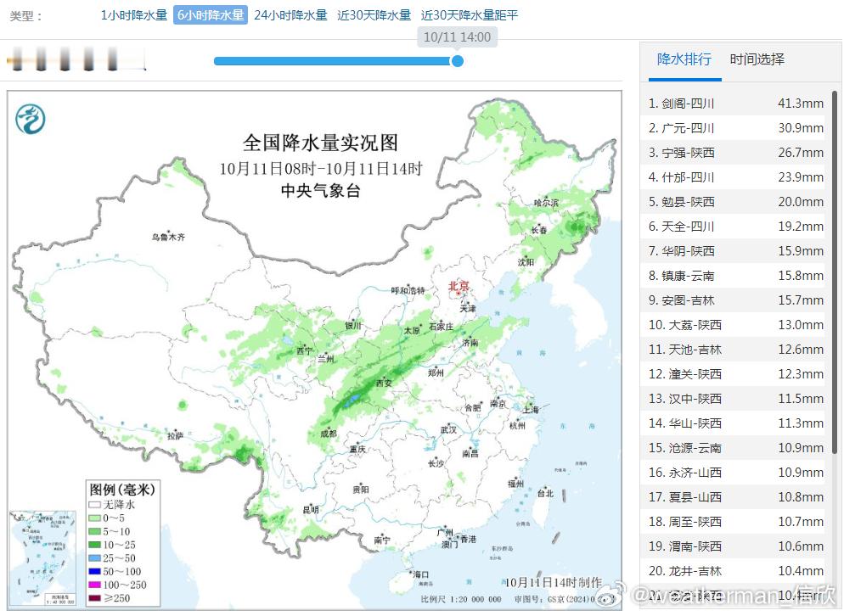Click the 30.9mm rainfall value
Screen dimensions: 844x616
pos(801,128)
